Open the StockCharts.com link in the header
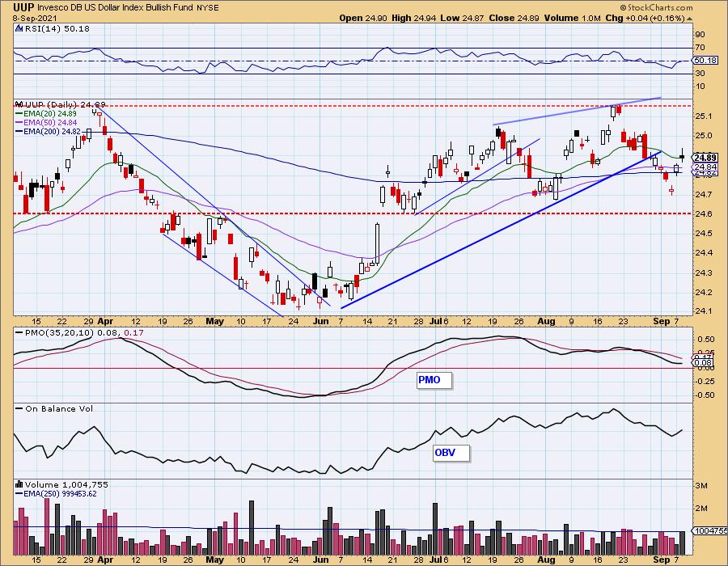Image resolution: width=728 pixels, height=566 pixels. (x=657, y=7)
